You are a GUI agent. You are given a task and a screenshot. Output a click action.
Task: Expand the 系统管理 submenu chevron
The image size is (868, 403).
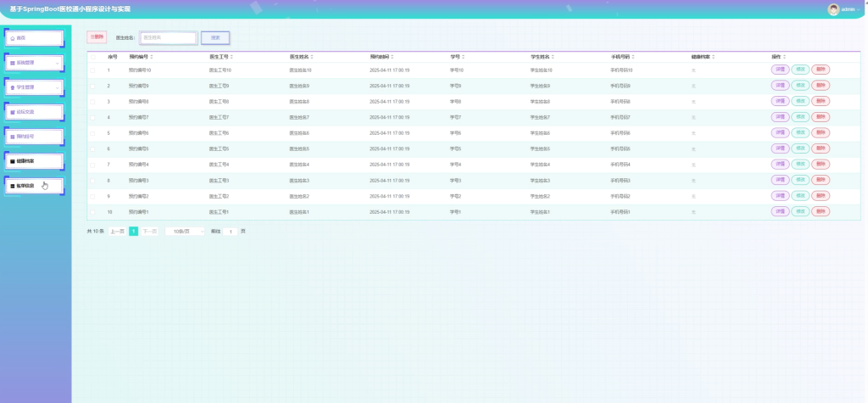click(x=57, y=63)
